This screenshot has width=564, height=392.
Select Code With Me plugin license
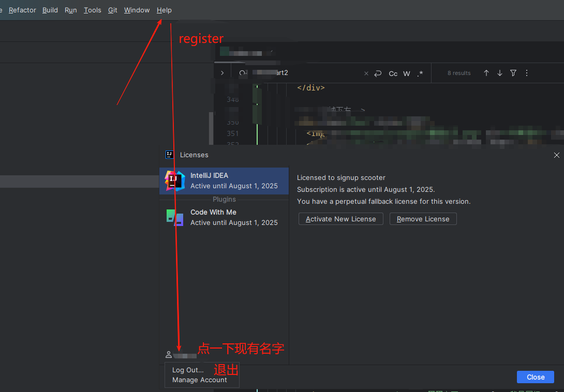pos(224,218)
